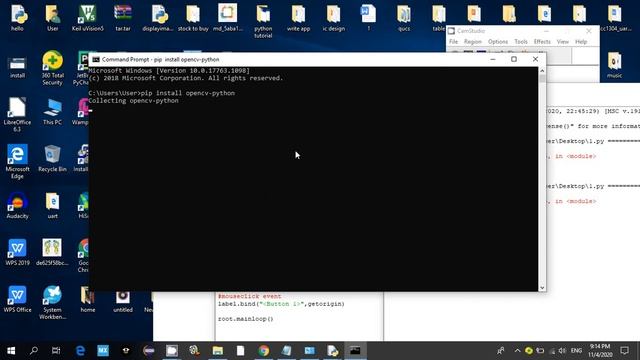Open Options menu in CamStudio
Viewport: 640px width, 360px height.
click(498, 42)
